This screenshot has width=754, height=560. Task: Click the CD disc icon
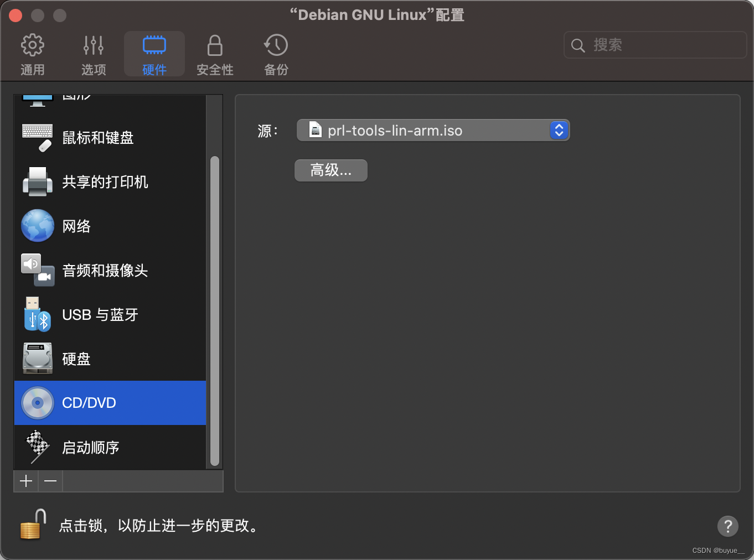coord(38,403)
